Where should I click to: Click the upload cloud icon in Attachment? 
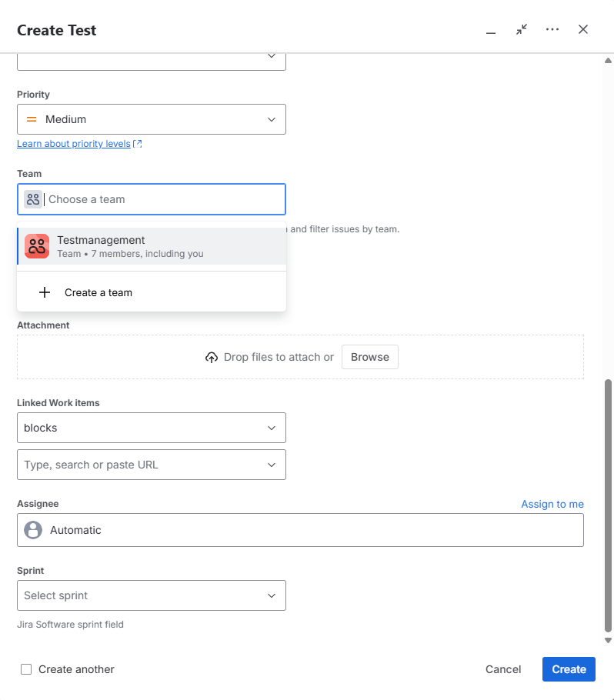[x=212, y=358]
